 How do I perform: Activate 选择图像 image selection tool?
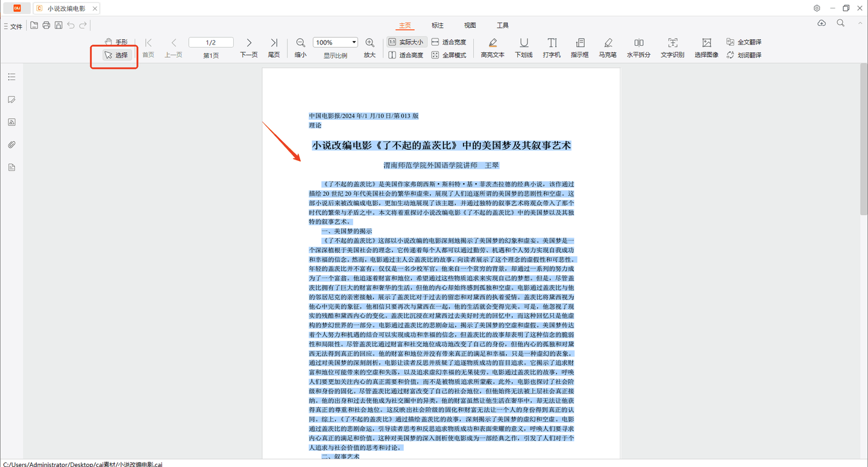pyautogui.click(x=705, y=48)
